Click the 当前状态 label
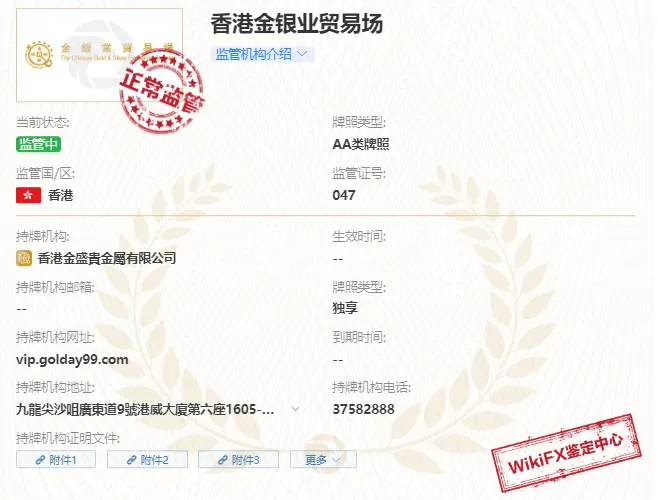Viewport: 658px width, 500px height. 43,123
